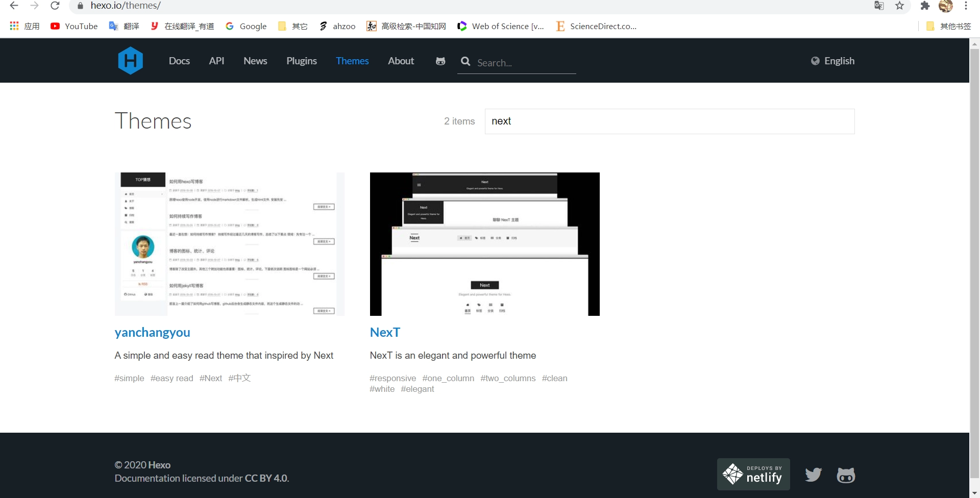Open the Docs nav item
The image size is (980, 498).
point(179,61)
